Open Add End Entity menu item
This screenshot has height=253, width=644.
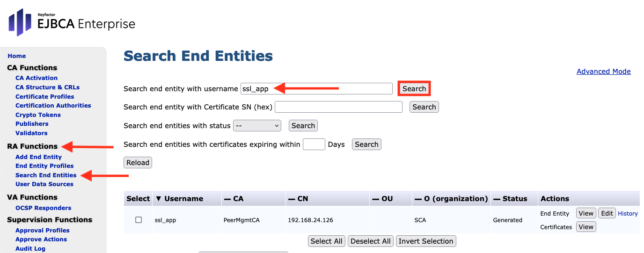38,157
